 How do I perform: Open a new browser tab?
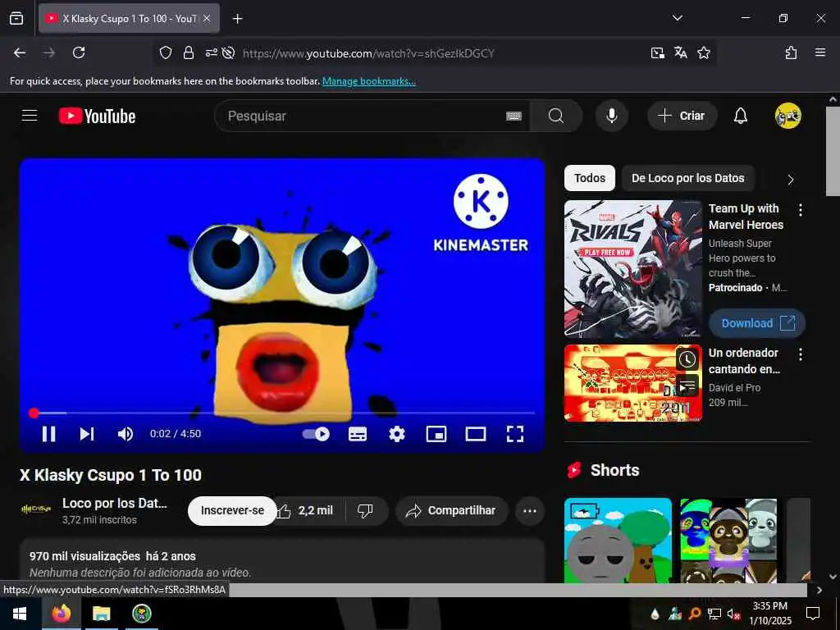pyautogui.click(x=237, y=19)
